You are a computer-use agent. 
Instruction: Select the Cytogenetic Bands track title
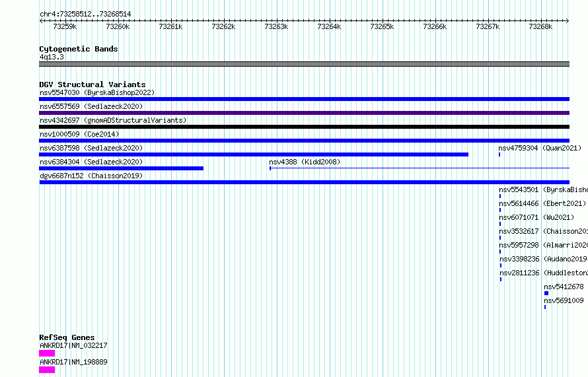pos(79,49)
